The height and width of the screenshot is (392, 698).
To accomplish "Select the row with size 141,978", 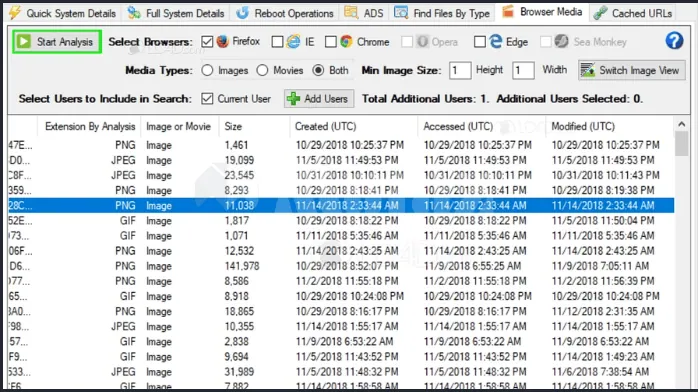I will [341, 266].
